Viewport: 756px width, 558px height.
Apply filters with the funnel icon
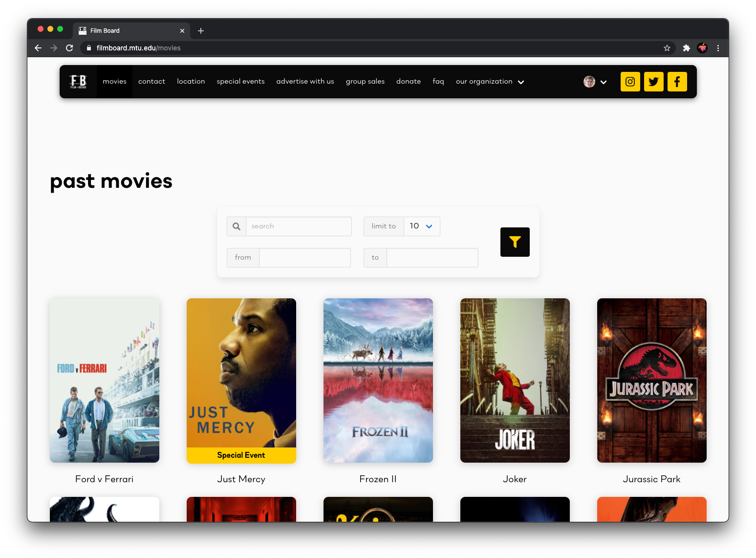(515, 242)
